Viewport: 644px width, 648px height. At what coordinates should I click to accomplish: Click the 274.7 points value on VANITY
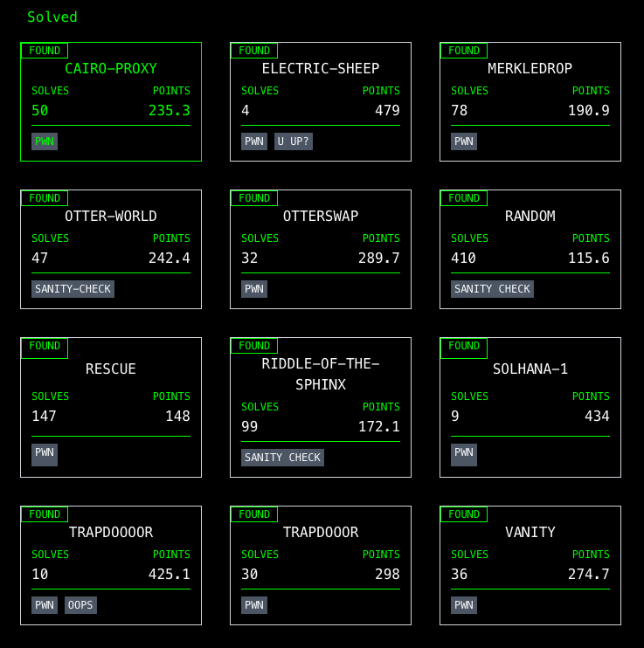589,574
